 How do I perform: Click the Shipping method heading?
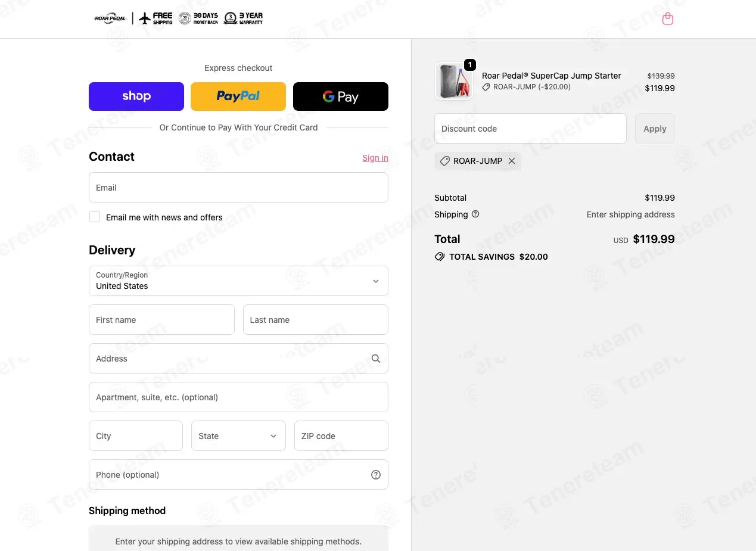(x=127, y=510)
